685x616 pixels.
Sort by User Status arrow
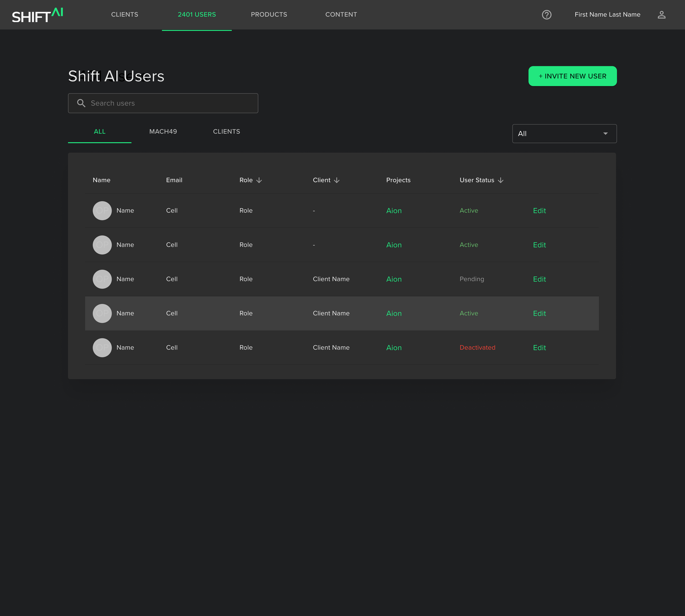[x=501, y=180]
